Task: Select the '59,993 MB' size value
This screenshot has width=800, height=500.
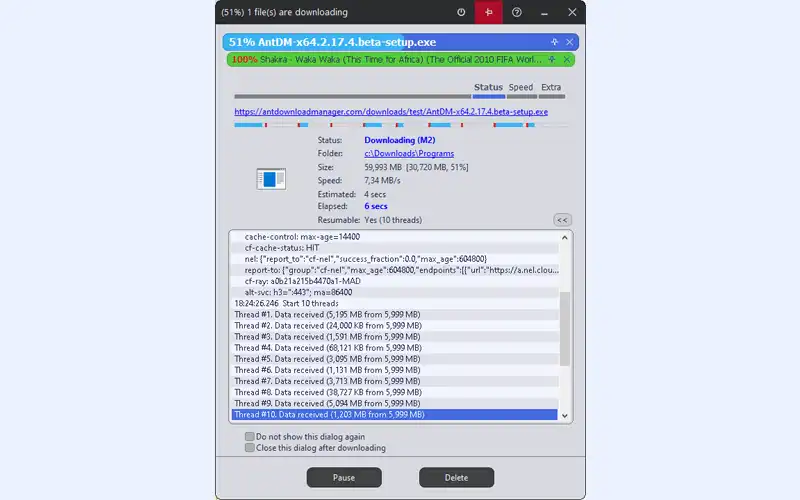Action: tap(383, 167)
